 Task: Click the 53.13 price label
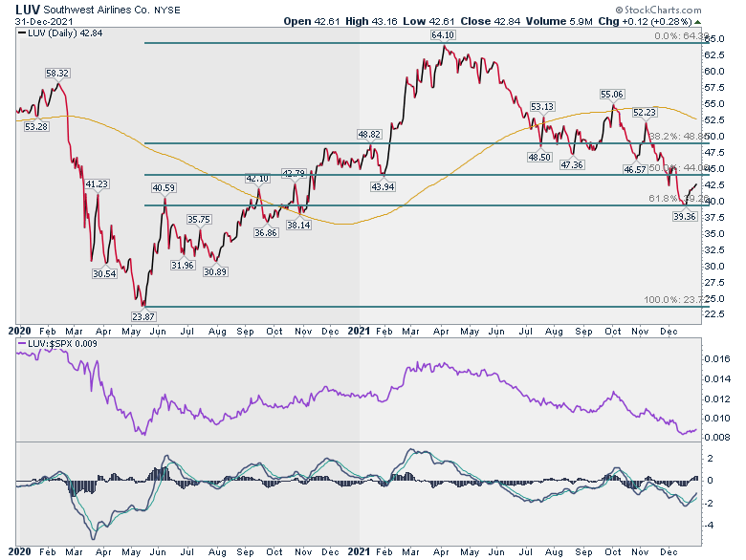tap(542, 107)
